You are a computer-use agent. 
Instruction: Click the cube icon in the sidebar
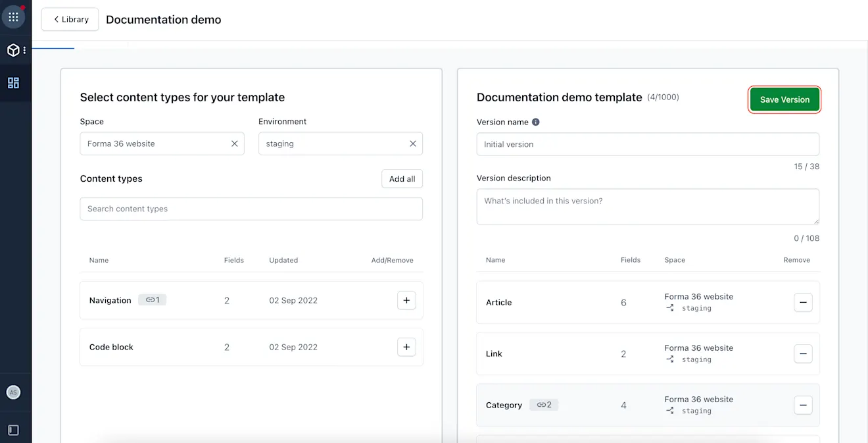12,50
